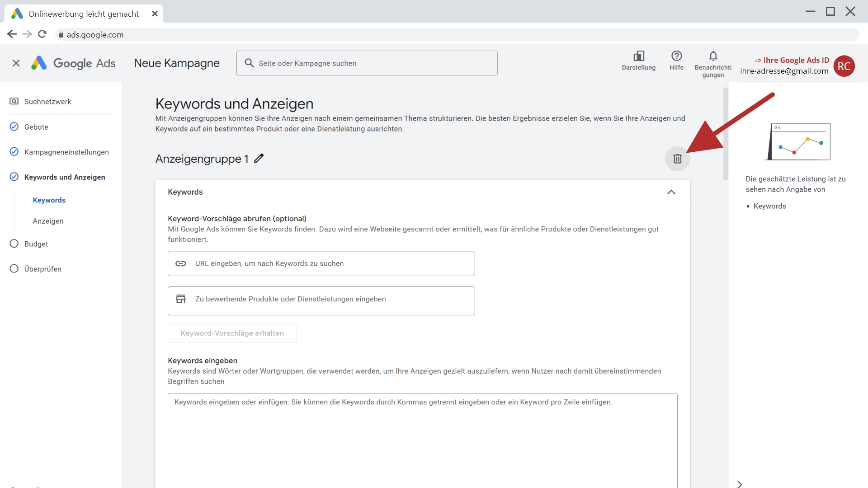Switch to the Anzeigen subsection
868x488 pixels.
coord(48,221)
